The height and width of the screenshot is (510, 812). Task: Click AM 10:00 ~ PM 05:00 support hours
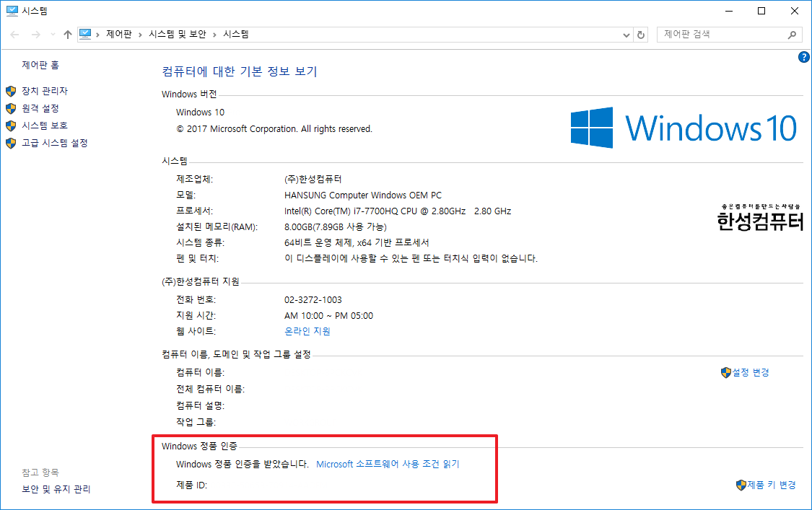[x=328, y=316]
